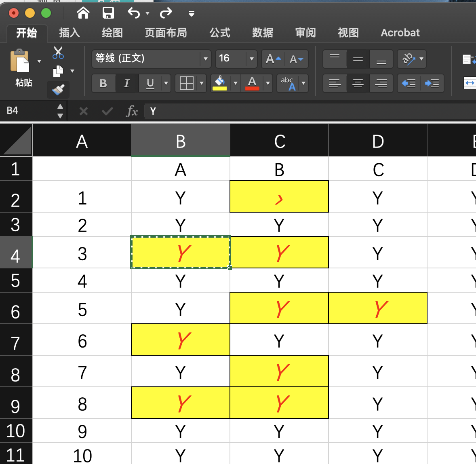Click the redo arrow button
Image resolution: width=476 pixels, height=464 pixels.
click(166, 13)
